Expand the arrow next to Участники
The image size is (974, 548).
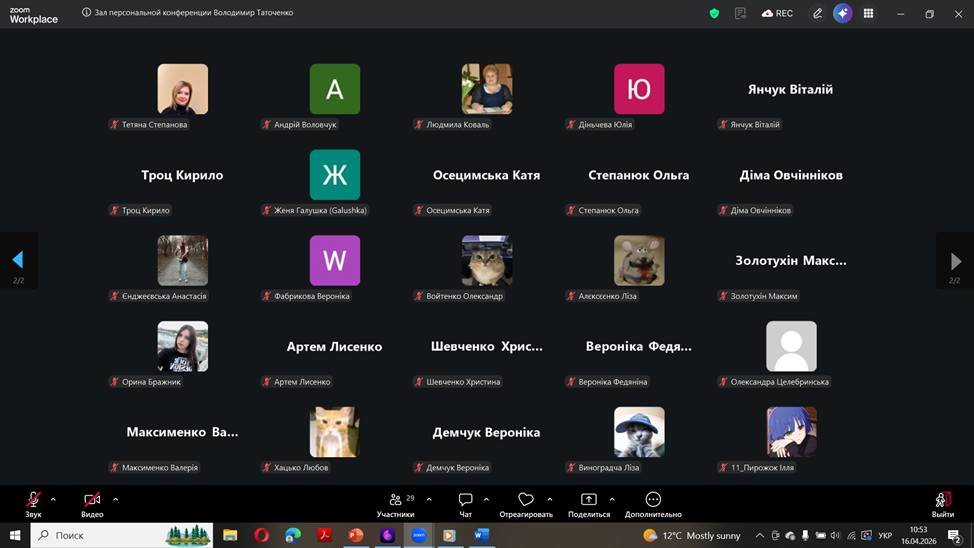[429, 499]
